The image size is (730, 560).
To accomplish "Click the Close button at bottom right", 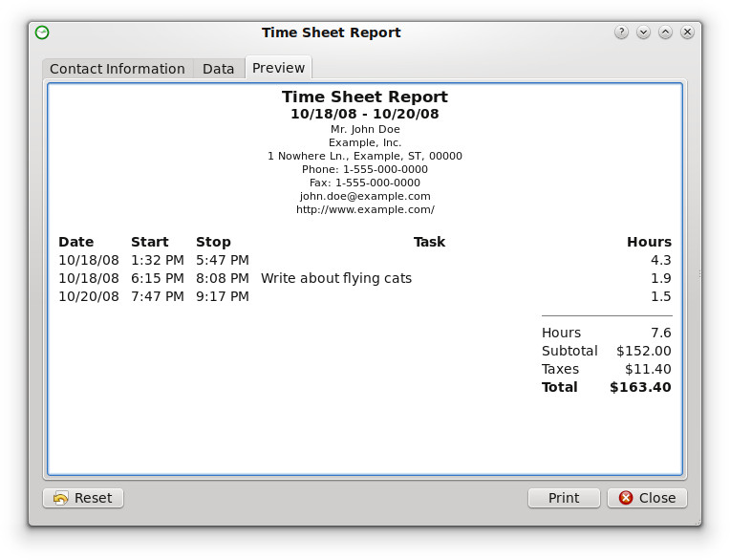I will pos(647,498).
